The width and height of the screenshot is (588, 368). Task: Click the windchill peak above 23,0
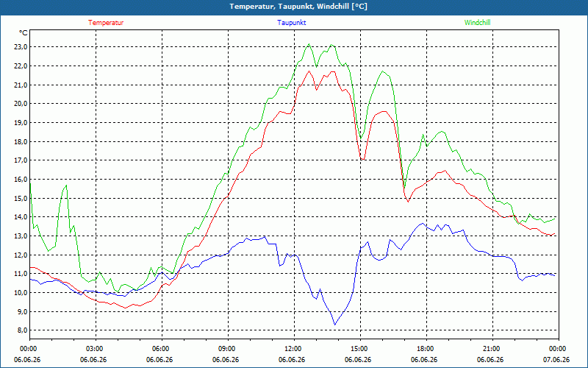[309, 44]
